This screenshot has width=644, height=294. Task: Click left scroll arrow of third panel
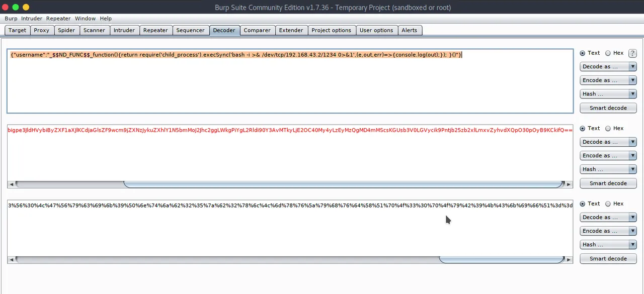(11, 260)
